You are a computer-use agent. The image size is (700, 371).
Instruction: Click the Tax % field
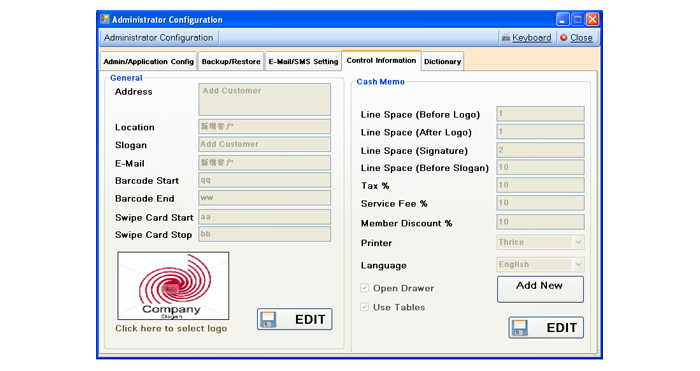[x=540, y=185]
